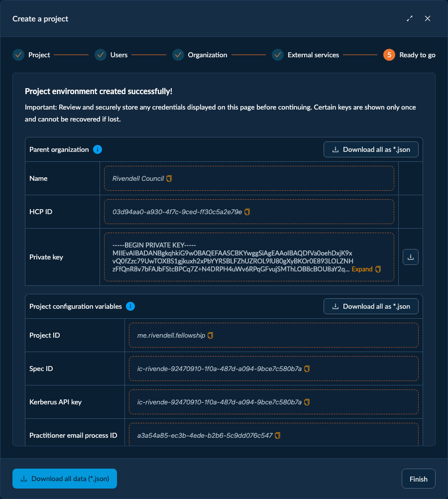The image size is (448, 499).
Task: Click the Practitioner email process ID label
Action: [73, 436]
